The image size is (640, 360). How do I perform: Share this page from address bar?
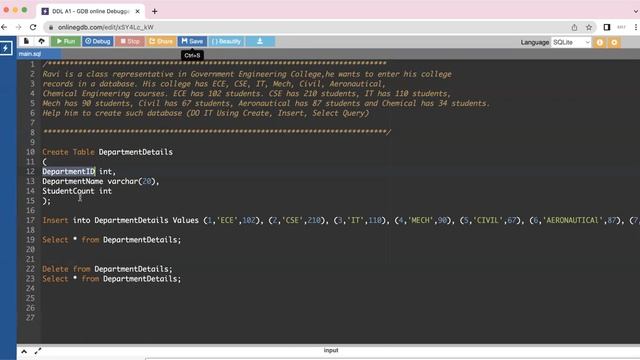(574, 27)
